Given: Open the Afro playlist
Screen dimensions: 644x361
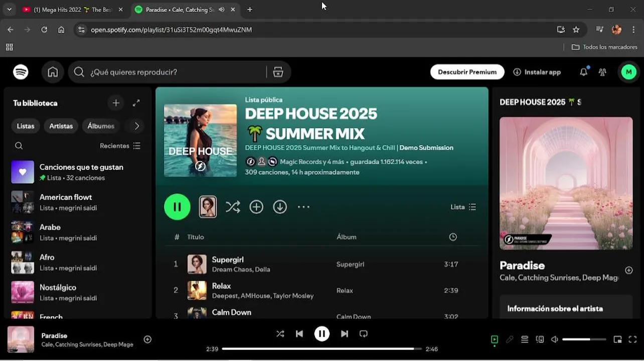Looking at the screenshot, I should [78, 262].
